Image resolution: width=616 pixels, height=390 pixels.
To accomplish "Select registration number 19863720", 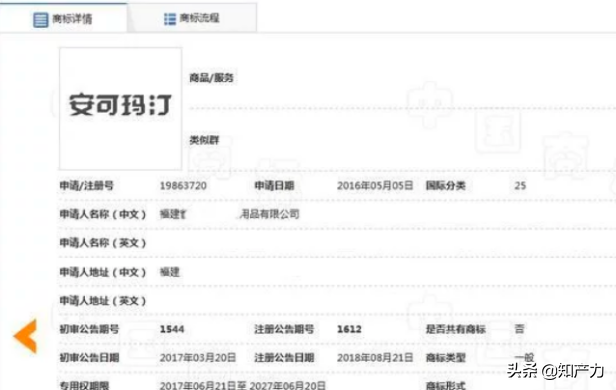I will (183, 186).
